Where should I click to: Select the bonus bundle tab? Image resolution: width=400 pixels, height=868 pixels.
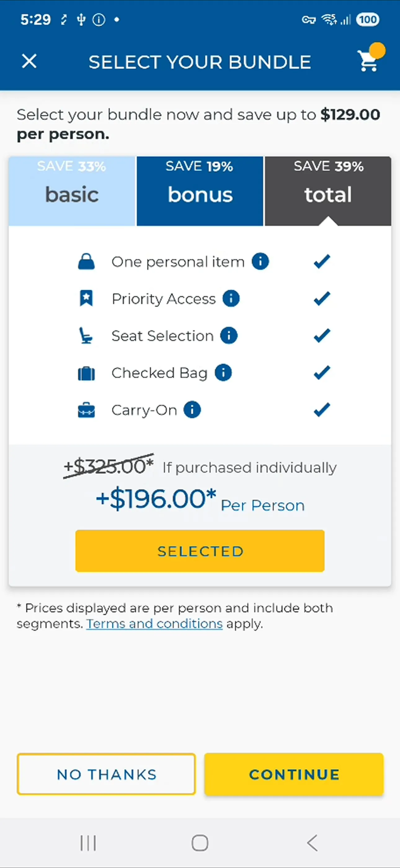[200, 191]
